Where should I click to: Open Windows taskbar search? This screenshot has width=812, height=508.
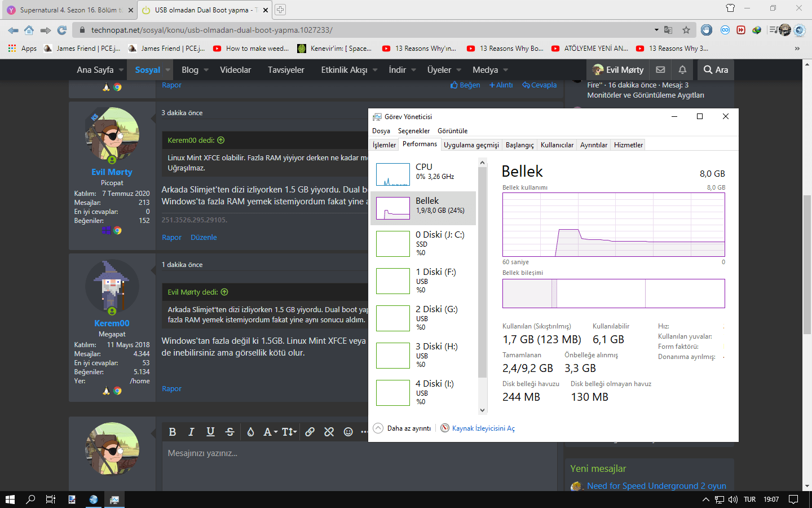[30, 500]
